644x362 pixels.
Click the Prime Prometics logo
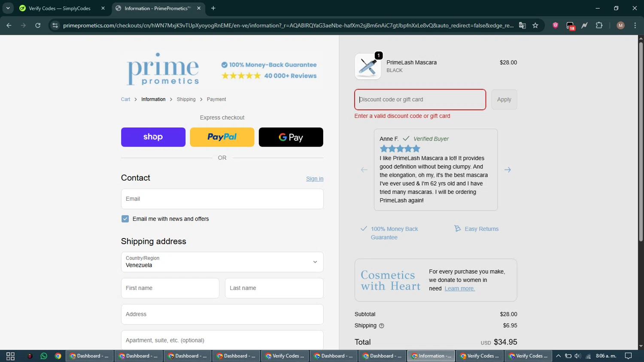pyautogui.click(x=163, y=69)
